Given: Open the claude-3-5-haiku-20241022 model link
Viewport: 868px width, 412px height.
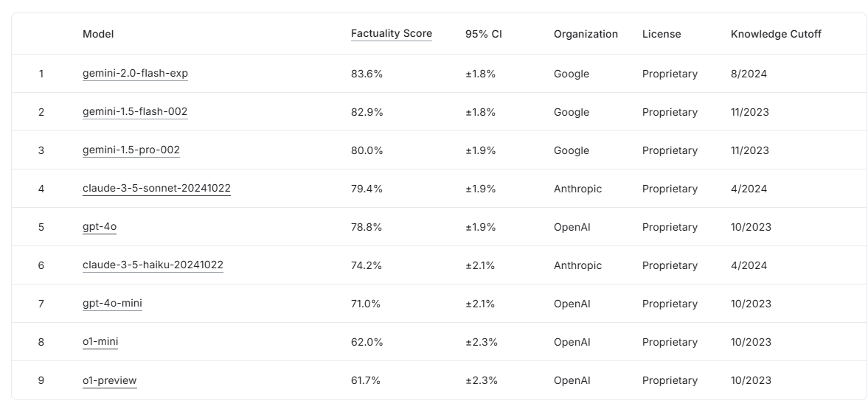Looking at the screenshot, I should tap(153, 265).
